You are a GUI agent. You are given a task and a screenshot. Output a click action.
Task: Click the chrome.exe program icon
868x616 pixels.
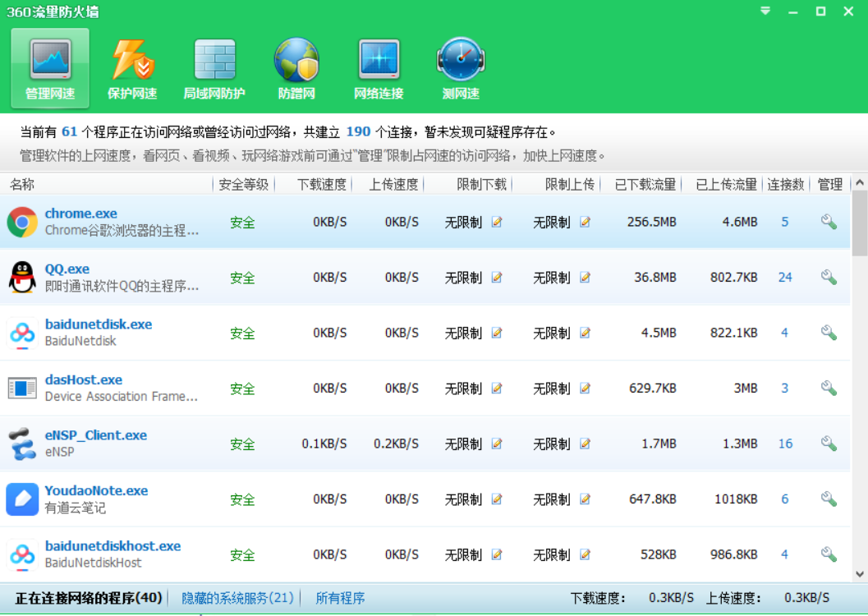[x=22, y=222]
